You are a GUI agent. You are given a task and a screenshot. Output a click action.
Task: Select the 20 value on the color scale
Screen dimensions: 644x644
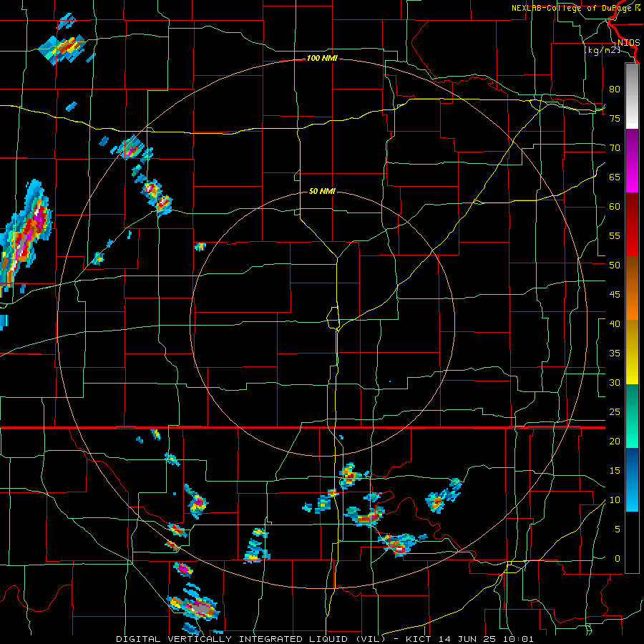point(615,441)
